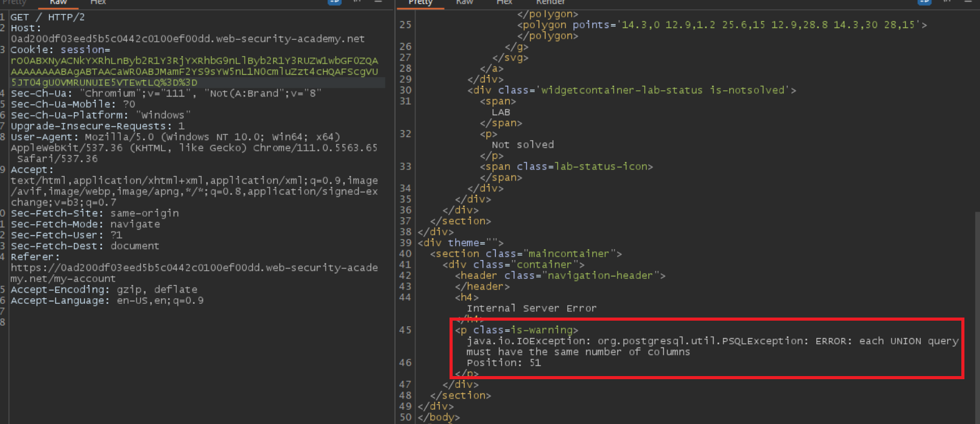Viewport: 980px width, 424px height.
Task: Click the span class=lab-status-icon line
Action: (567, 166)
